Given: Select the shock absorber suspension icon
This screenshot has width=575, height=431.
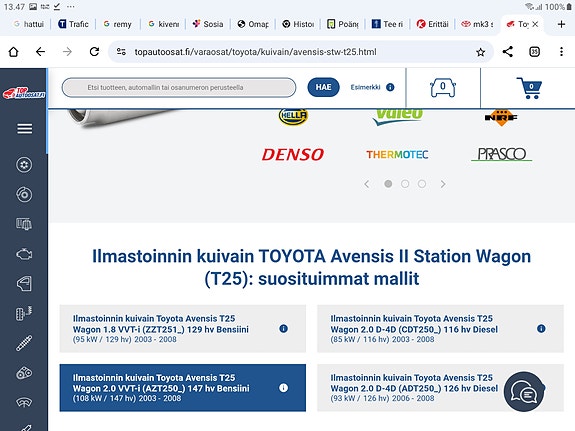Looking at the screenshot, I should (24, 343).
